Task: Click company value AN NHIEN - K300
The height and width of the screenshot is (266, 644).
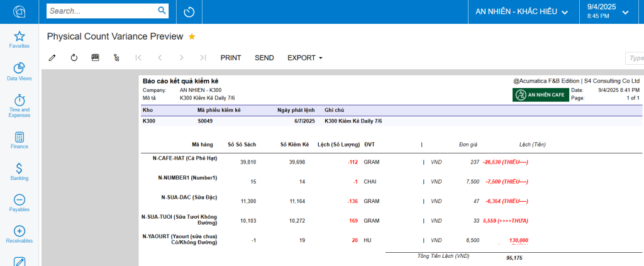Action: pos(201,90)
